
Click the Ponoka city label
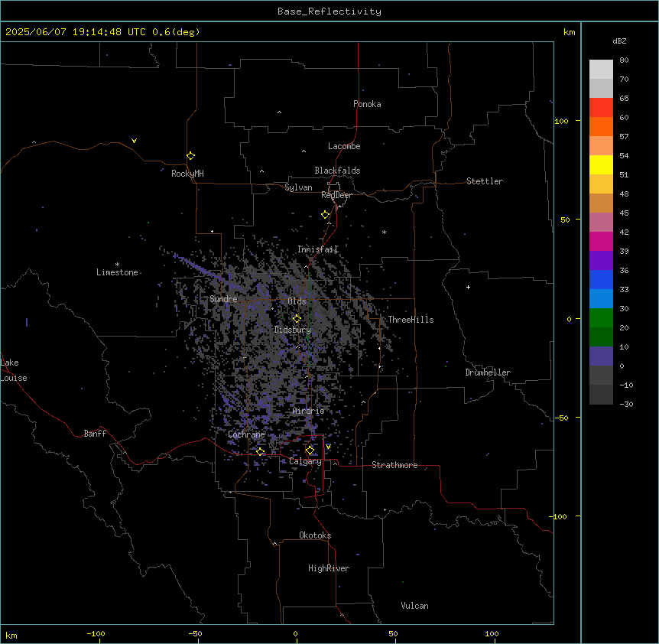coord(367,104)
